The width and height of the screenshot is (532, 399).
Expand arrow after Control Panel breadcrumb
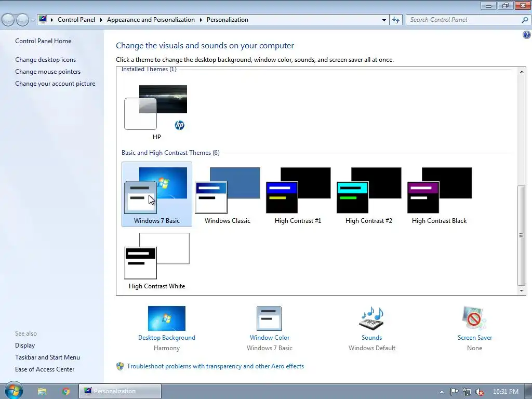101,20
